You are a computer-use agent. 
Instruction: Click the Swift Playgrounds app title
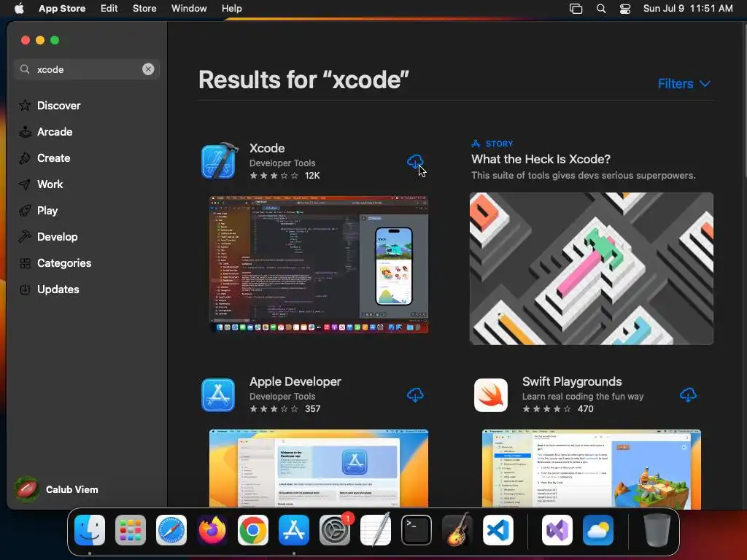(x=572, y=381)
